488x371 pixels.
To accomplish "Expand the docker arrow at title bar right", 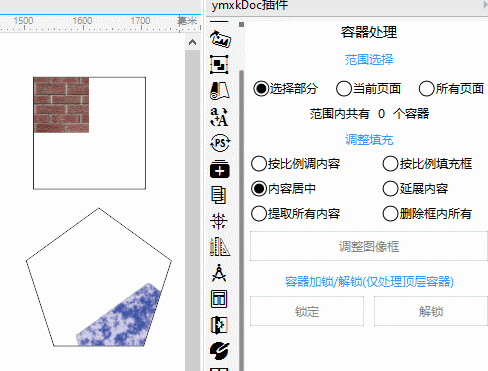I will point(485,5).
